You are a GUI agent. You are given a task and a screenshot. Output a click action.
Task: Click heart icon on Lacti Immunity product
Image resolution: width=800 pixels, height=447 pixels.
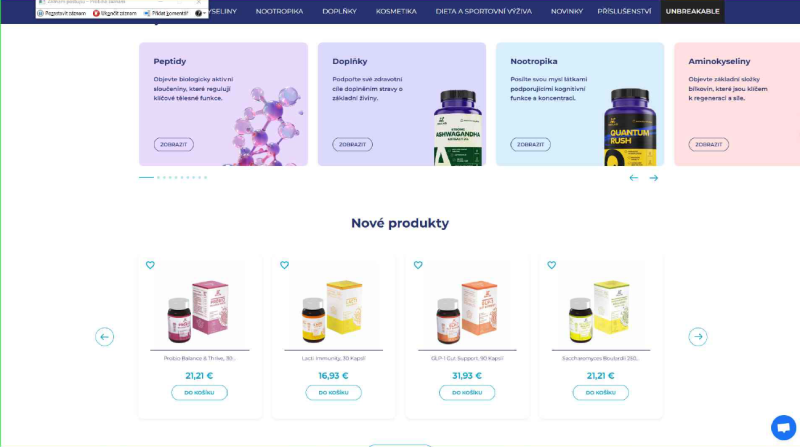284,265
